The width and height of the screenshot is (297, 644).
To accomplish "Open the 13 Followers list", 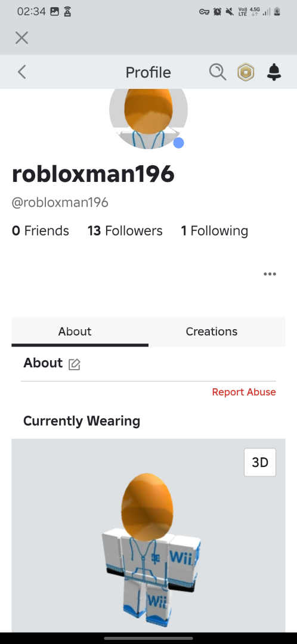I will (125, 231).
